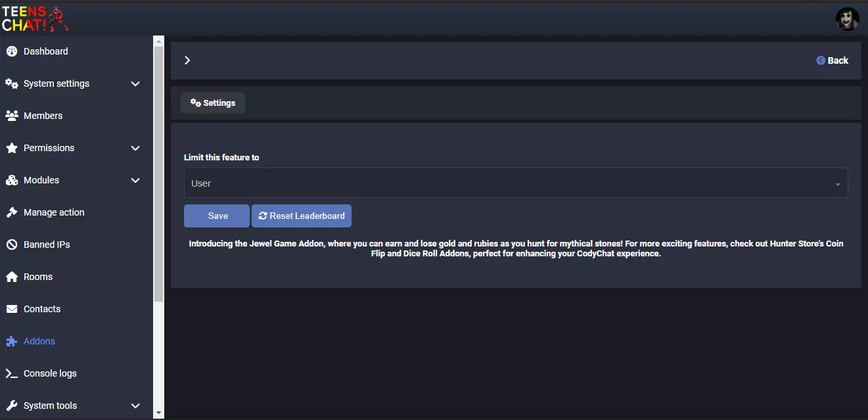Click the Banned IPs ban icon

(12, 245)
